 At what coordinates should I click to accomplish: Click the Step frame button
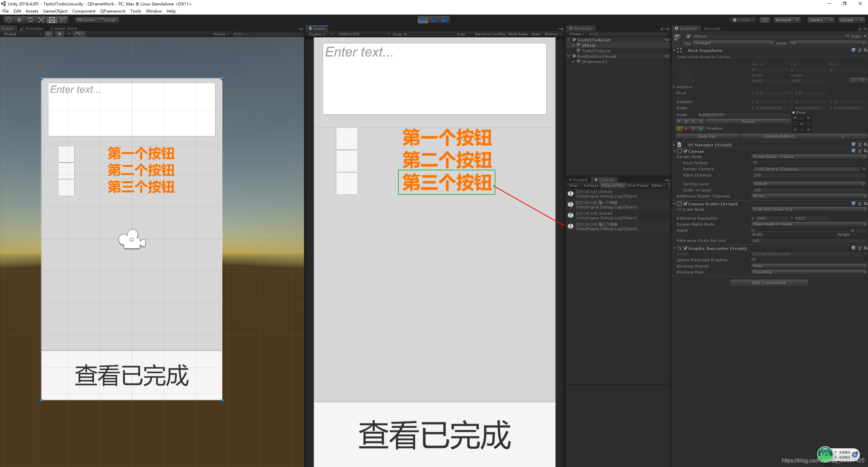tap(444, 20)
